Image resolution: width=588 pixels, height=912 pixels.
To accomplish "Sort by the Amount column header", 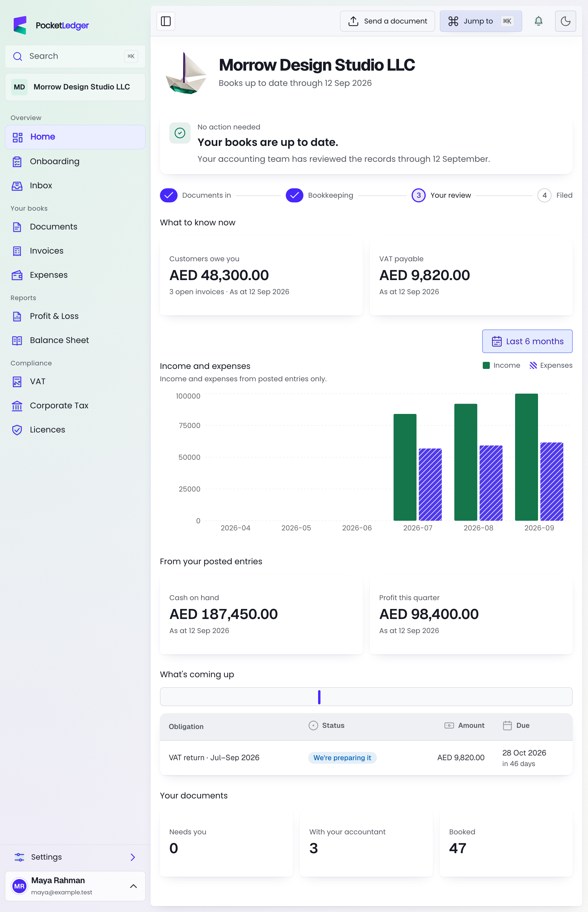I will (x=464, y=725).
